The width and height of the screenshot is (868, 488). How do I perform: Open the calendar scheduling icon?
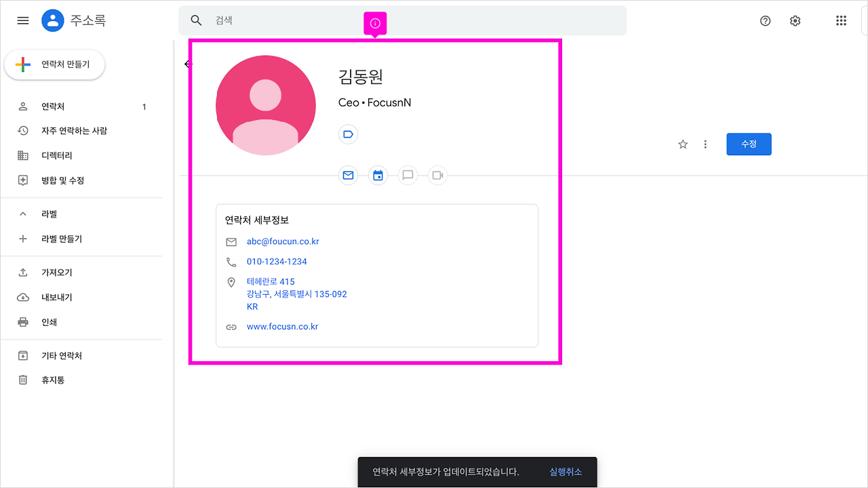click(x=378, y=175)
